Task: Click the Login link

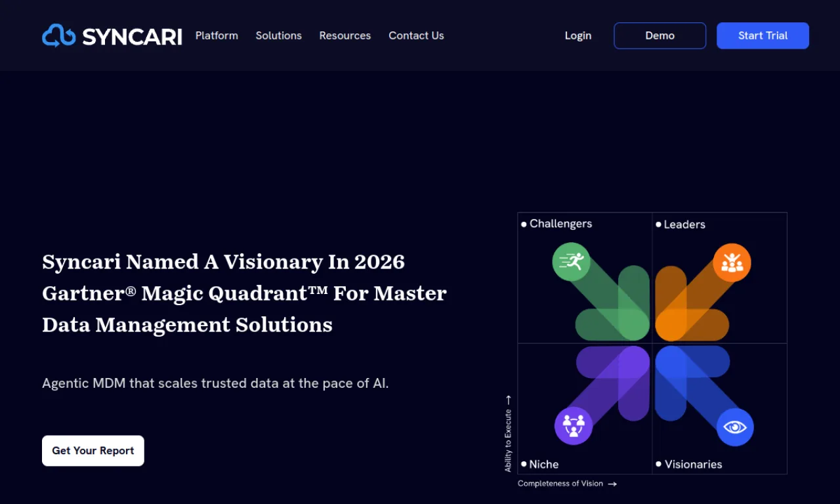Action: (x=578, y=35)
